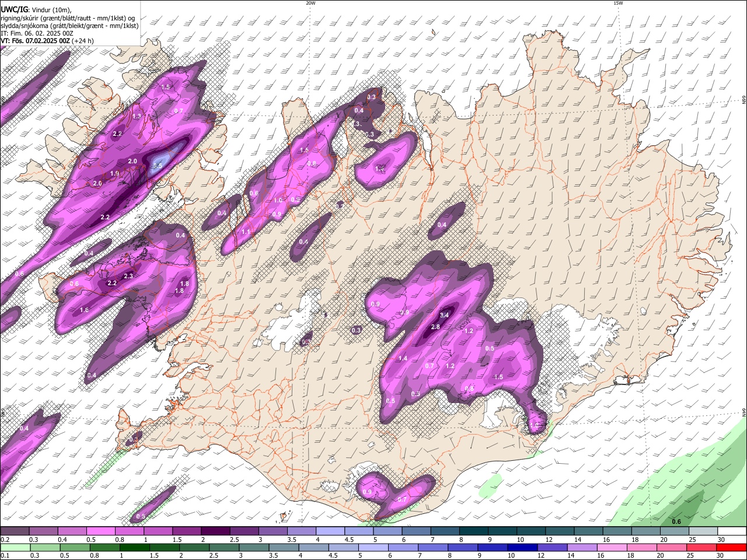
Task: Click the '20W' longitude label
Action: [310, 3]
